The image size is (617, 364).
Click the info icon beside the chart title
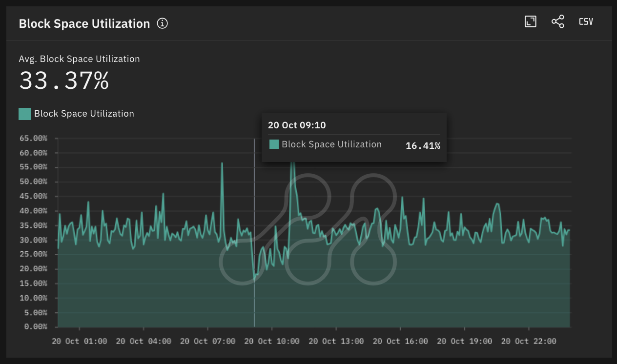[163, 23]
